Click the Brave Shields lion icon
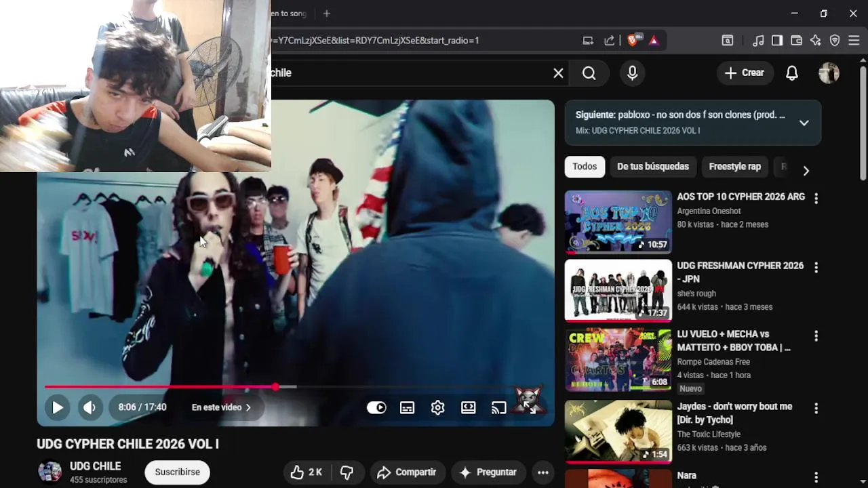 click(633, 41)
